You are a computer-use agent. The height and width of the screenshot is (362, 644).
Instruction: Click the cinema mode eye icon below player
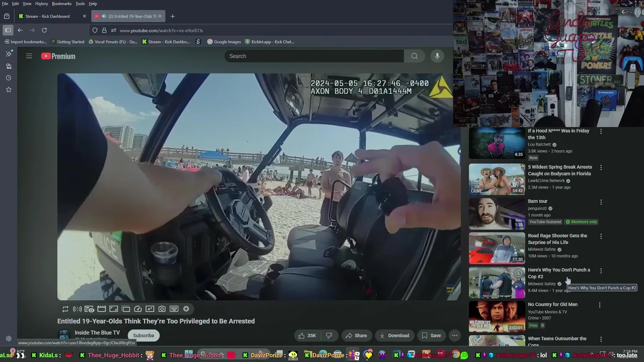[90, 309]
